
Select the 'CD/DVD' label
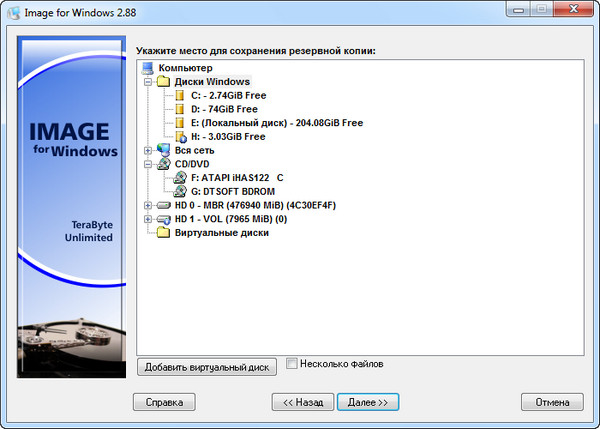(192, 164)
